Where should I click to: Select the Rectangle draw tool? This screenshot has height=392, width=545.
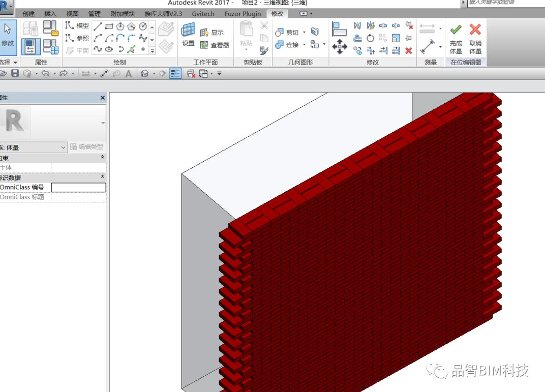click(109, 26)
